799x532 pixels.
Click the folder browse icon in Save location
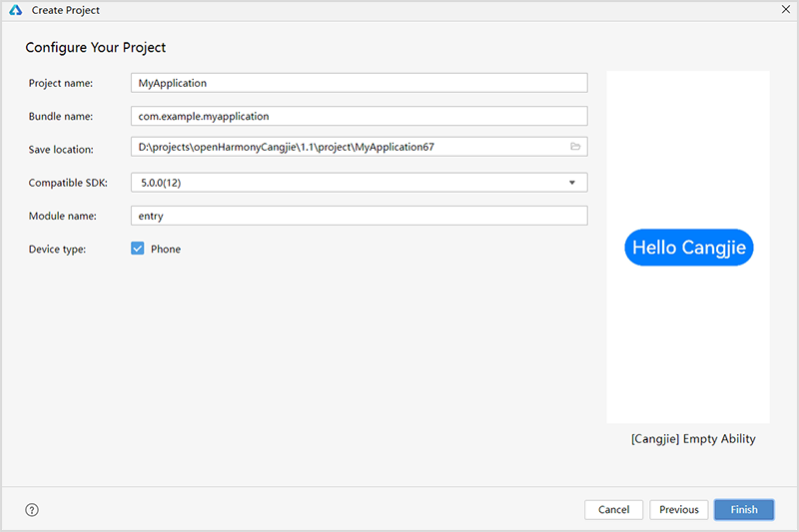click(575, 147)
